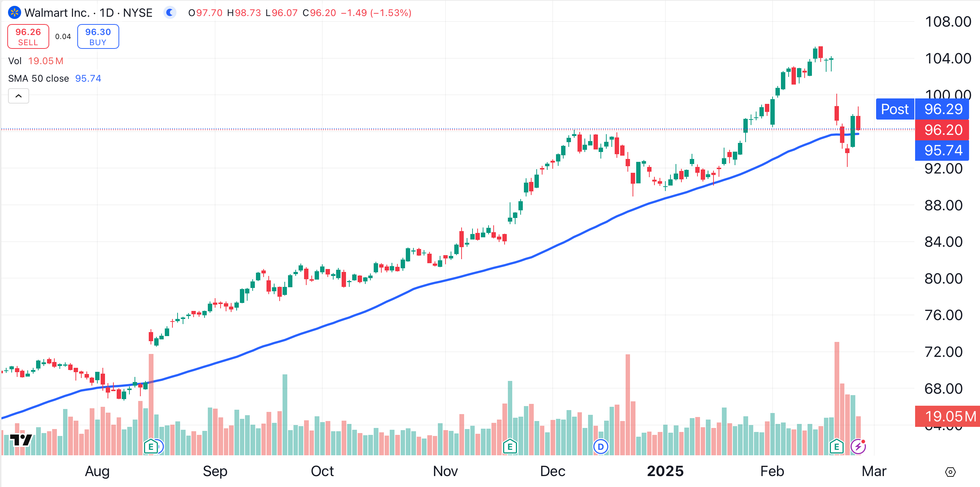Collapse the indicator legend chevron
The image size is (980, 487).
tap(18, 96)
